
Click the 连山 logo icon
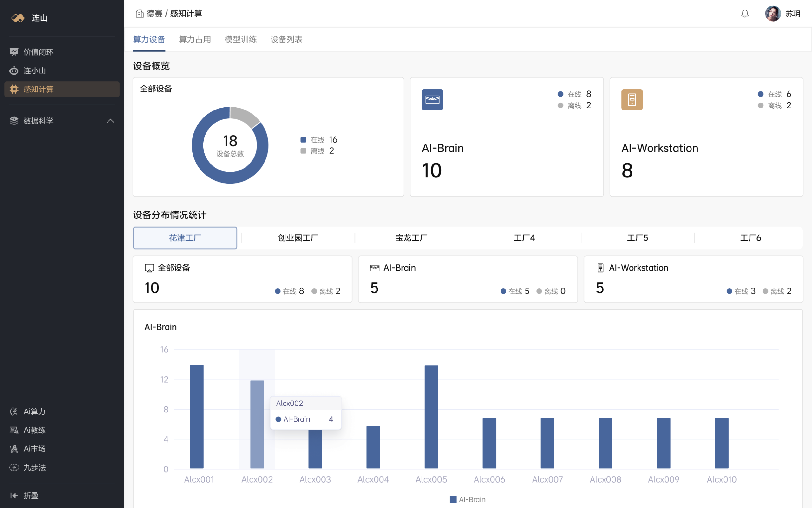(18, 18)
